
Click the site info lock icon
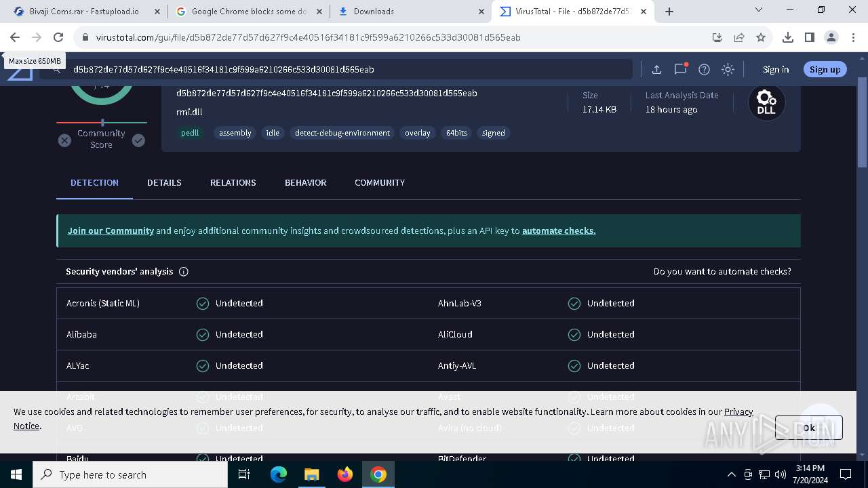(x=85, y=37)
